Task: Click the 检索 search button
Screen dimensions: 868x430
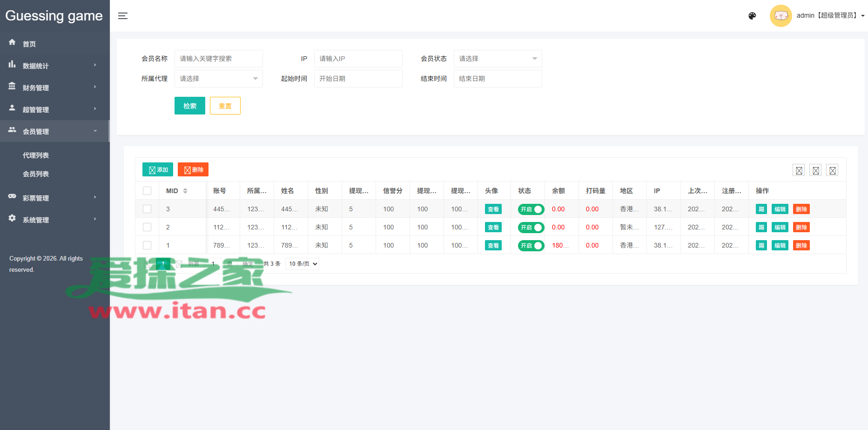Action: (x=189, y=106)
